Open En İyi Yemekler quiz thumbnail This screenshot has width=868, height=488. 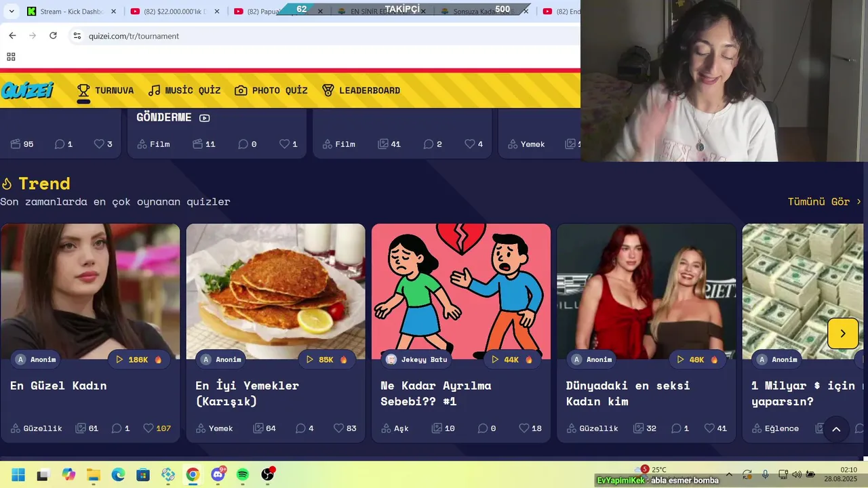(x=275, y=291)
